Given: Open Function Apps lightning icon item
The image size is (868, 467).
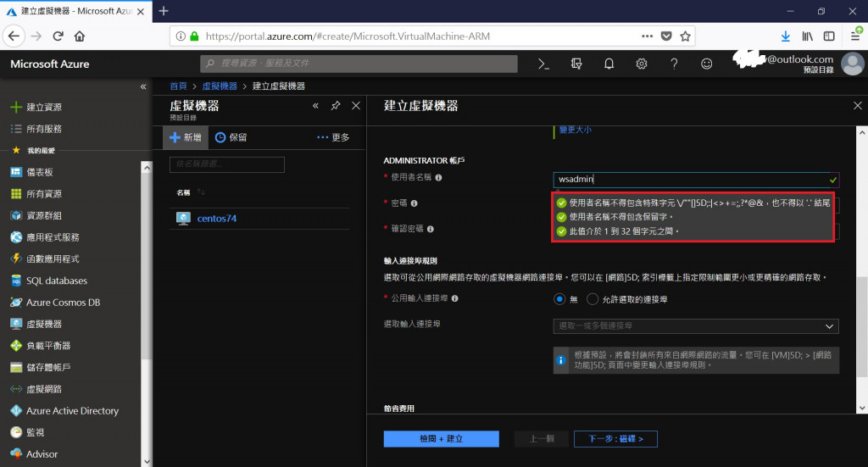Looking at the screenshot, I should pyautogui.click(x=46, y=259).
